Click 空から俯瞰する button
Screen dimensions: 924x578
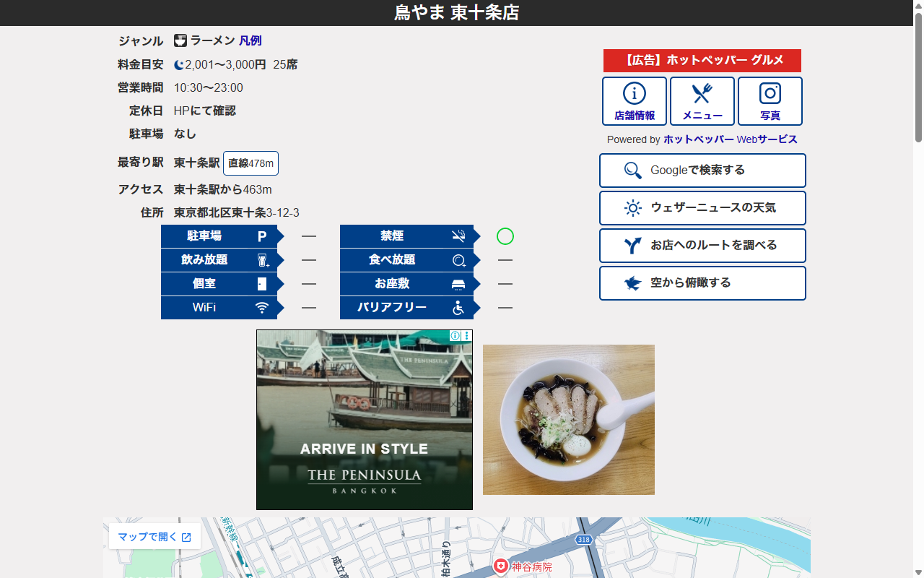(x=702, y=283)
